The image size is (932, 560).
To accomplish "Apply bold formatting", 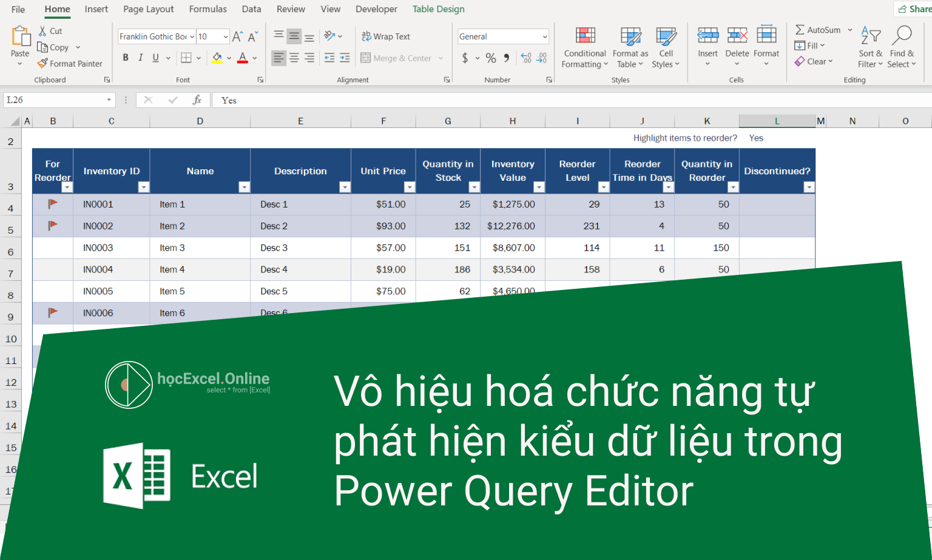I will point(126,58).
